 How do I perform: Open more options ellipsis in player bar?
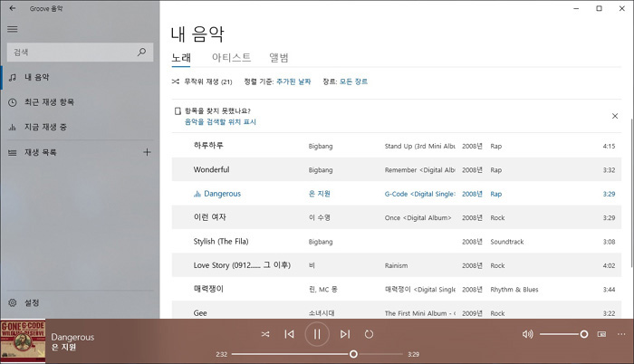pos(621,334)
